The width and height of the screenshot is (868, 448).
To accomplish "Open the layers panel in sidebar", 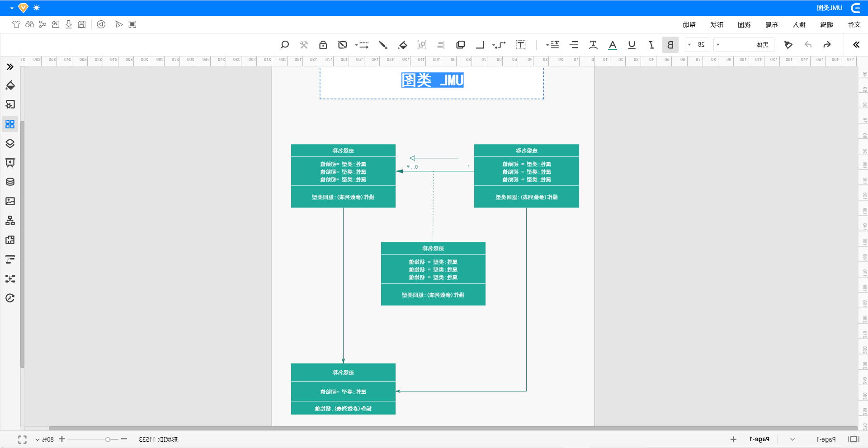I will click(10, 143).
